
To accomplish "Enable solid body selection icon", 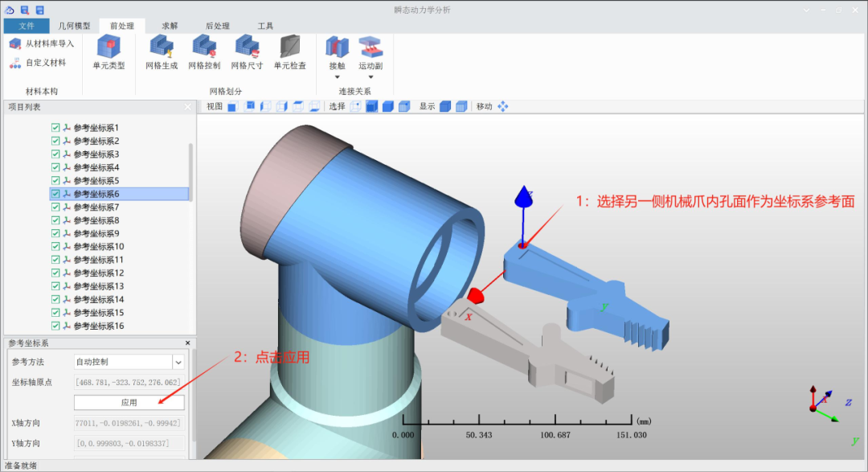I will (388, 106).
